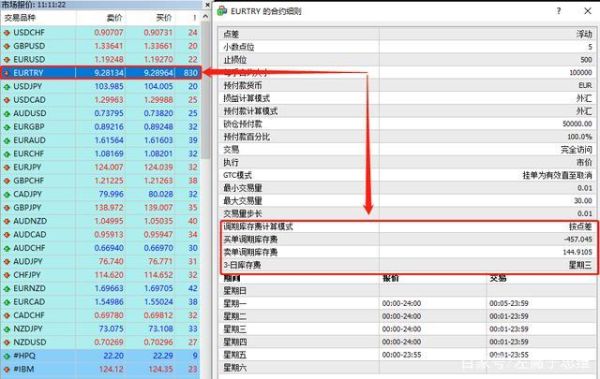Click the Market Watch scrollbar up arrow
The width and height of the screenshot is (600, 379).
205,16
